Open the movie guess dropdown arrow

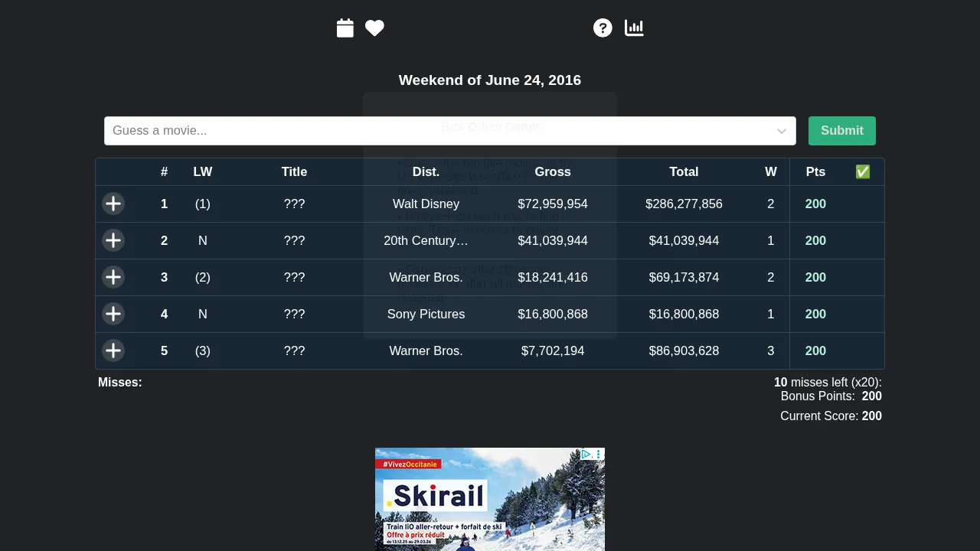tap(781, 131)
